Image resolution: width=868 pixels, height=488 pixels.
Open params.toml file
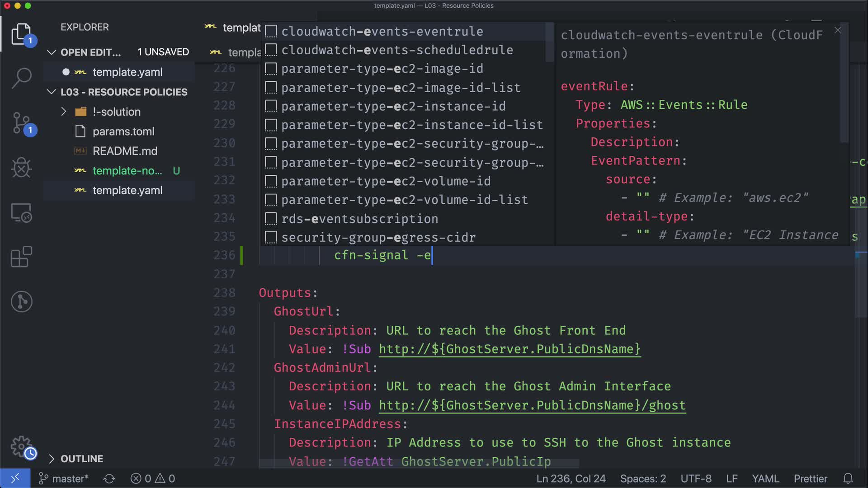tap(123, 131)
